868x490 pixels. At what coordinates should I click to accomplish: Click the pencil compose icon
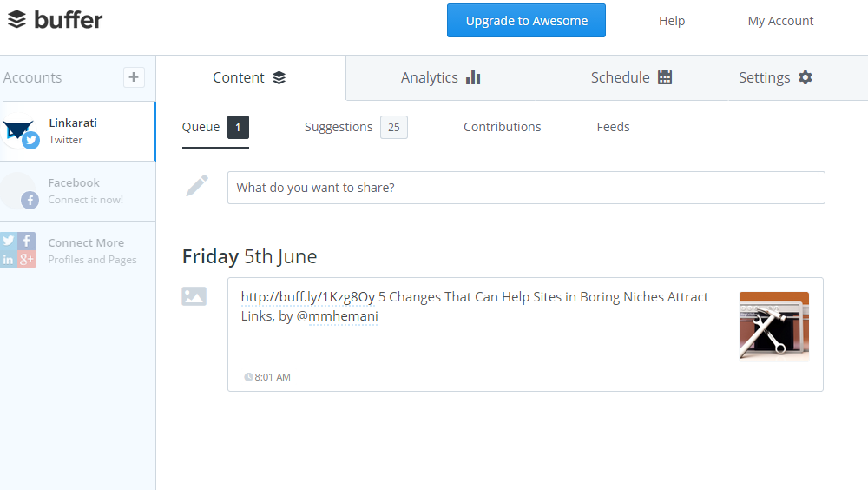(197, 186)
